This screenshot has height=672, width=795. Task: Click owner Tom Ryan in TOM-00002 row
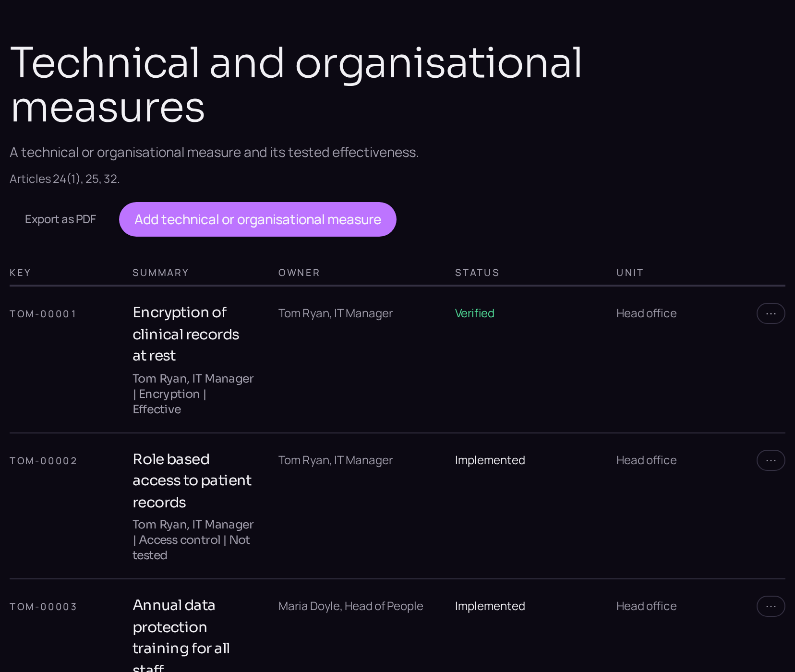click(336, 460)
